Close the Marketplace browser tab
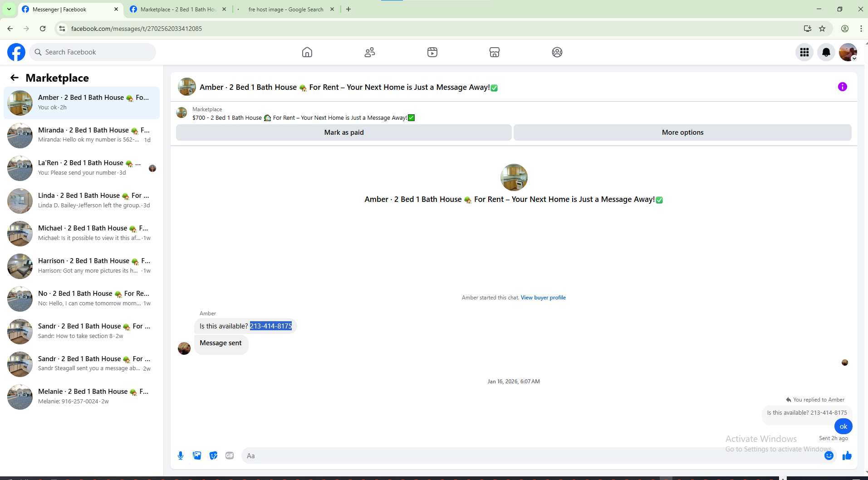This screenshot has height=480, width=868. pyautogui.click(x=224, y=9)
